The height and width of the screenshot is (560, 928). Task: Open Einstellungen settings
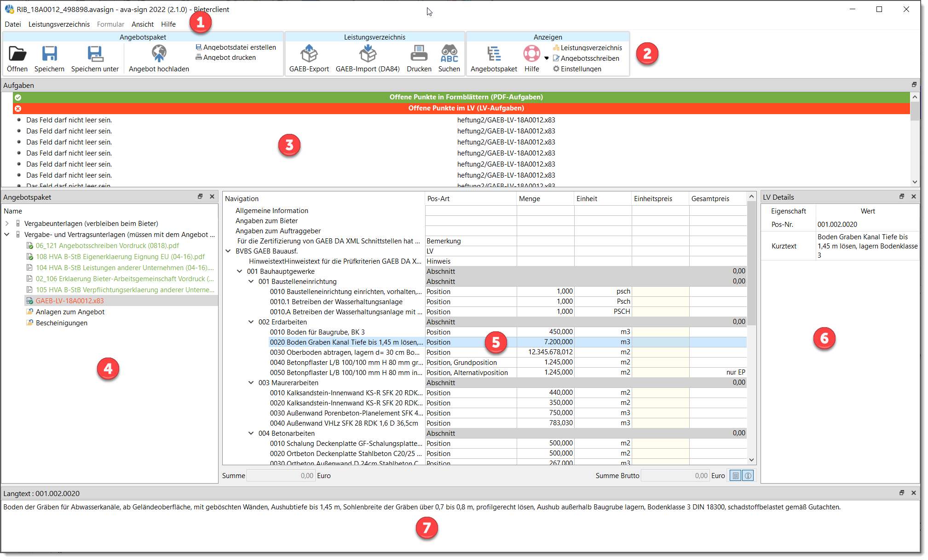(577, 69)
